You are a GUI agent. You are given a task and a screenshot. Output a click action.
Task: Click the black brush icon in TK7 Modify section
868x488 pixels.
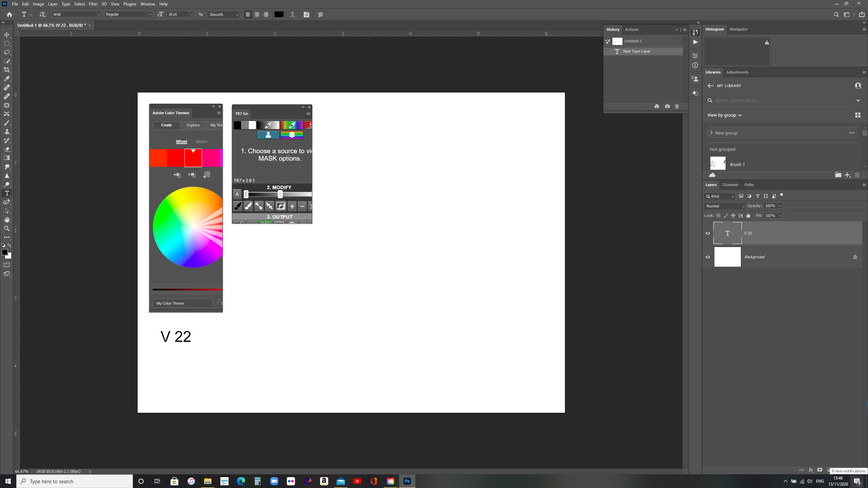237,206
